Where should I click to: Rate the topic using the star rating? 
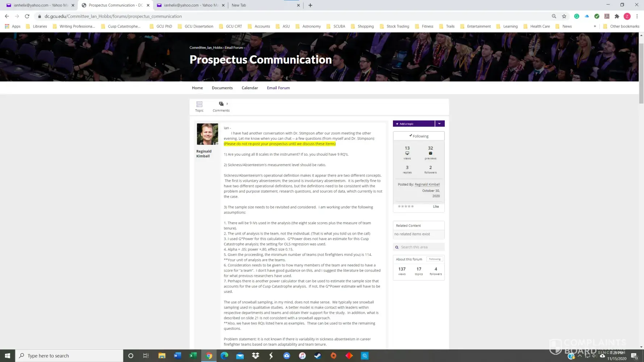coord(406,206)
